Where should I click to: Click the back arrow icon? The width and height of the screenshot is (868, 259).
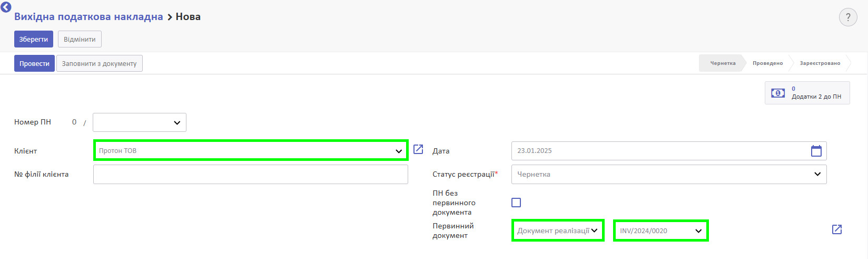(x=6, y=7)
